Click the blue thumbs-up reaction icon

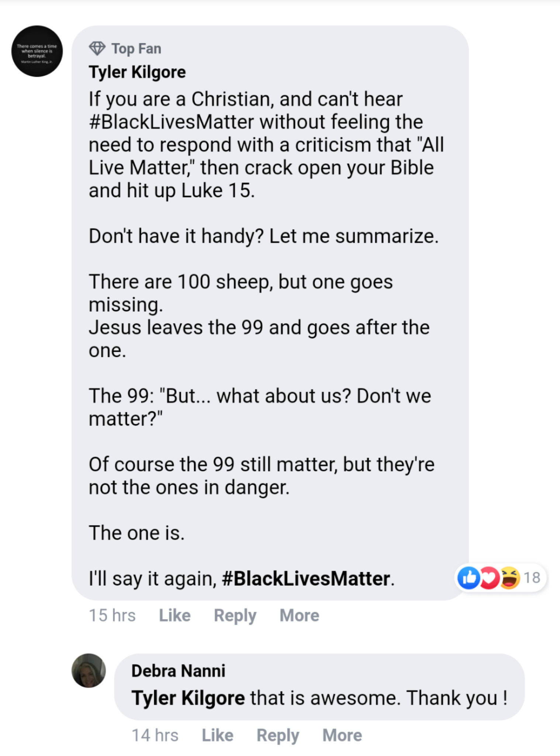469,577
